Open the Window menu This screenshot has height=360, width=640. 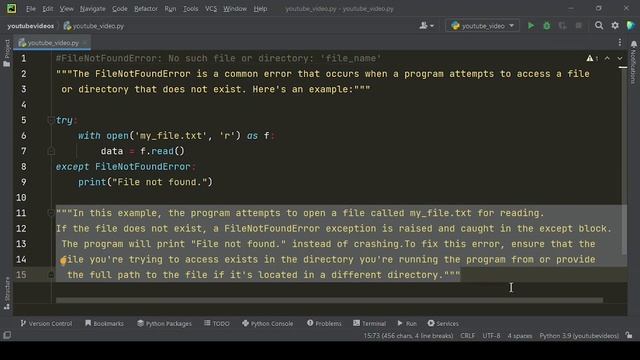235,9
